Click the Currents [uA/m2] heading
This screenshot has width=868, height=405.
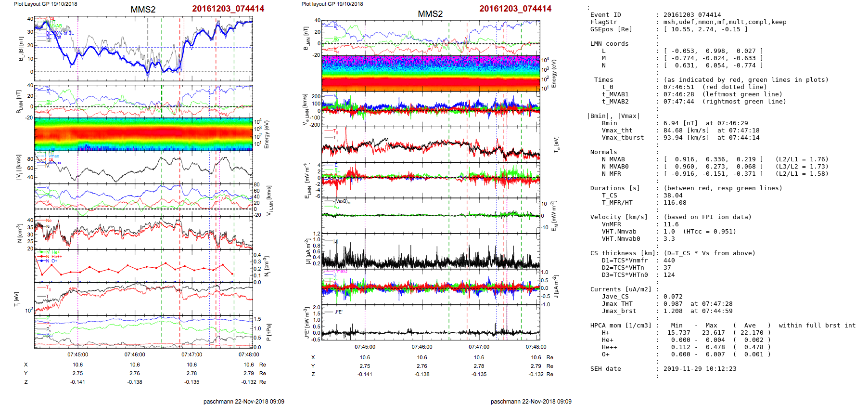pos(621,289)
